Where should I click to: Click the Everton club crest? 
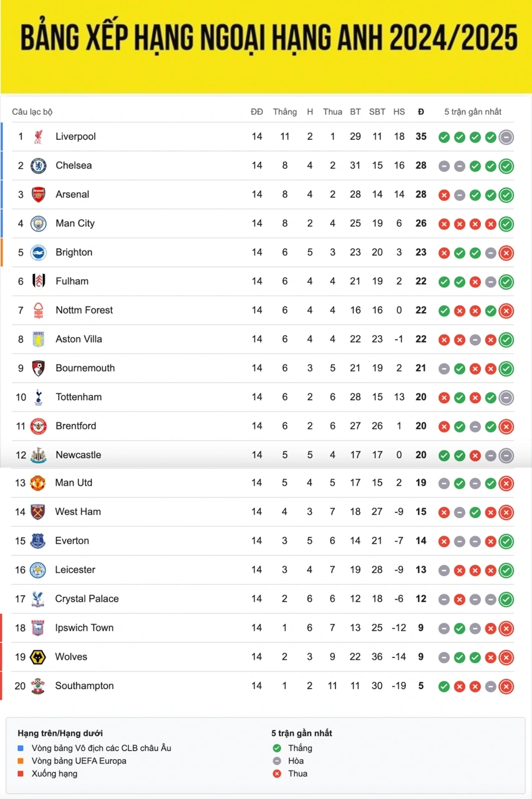pyautogui.click(x=38, y=541)
